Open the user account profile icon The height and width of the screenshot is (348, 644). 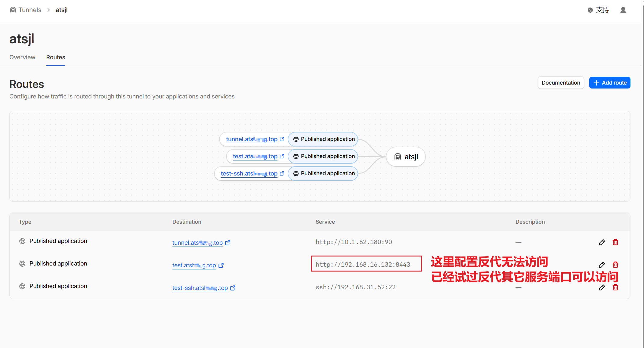(623, 10)
